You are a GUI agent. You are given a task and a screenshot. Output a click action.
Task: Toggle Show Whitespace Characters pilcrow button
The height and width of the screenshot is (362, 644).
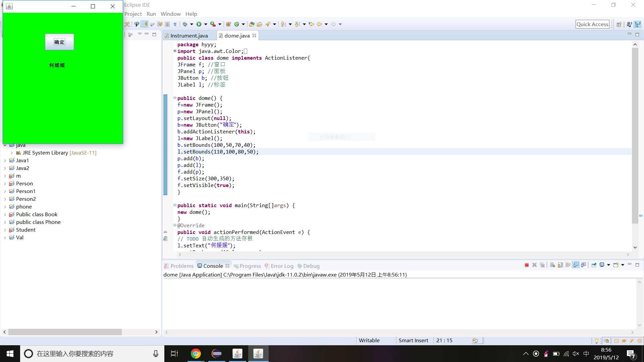click(x=175, y=24)
